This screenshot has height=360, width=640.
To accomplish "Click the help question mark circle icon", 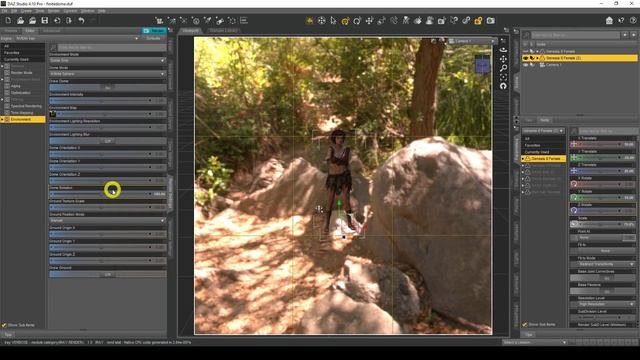I will point(633,20).
